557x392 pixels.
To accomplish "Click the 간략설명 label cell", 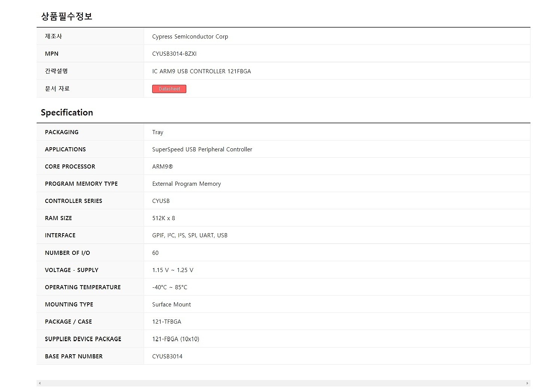I will [x=90, y=71].
